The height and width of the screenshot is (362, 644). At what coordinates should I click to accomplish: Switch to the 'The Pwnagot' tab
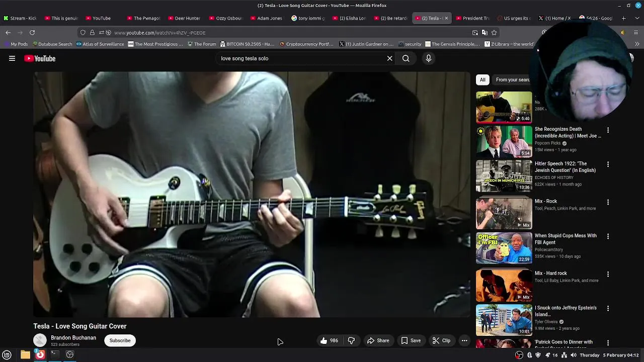(144, 18)
